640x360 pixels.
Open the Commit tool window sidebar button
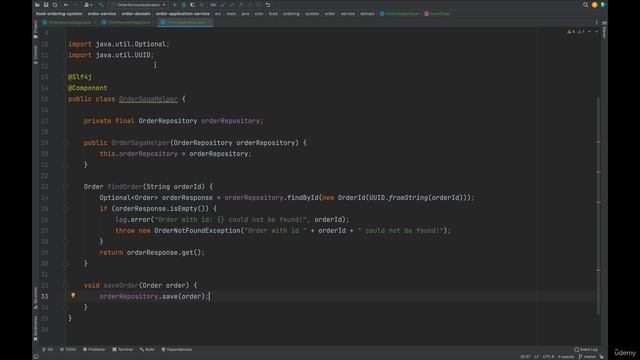coord(36,55)
